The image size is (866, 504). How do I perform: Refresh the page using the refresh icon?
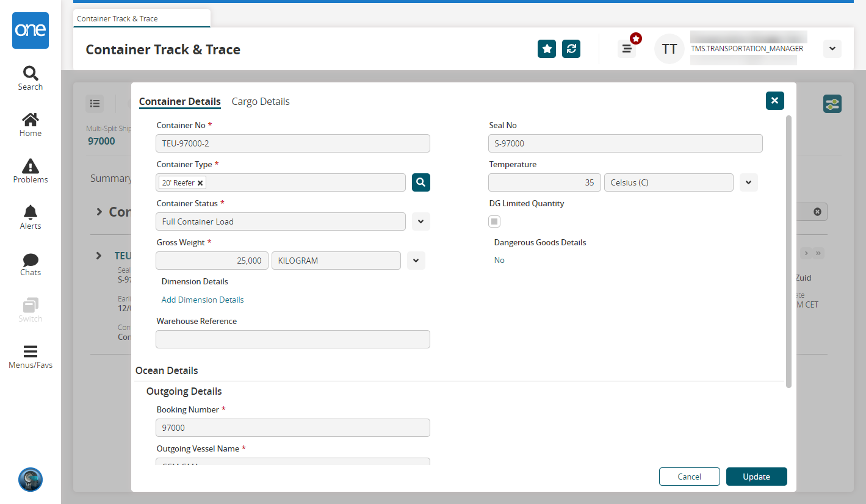[x=571, y=49]
